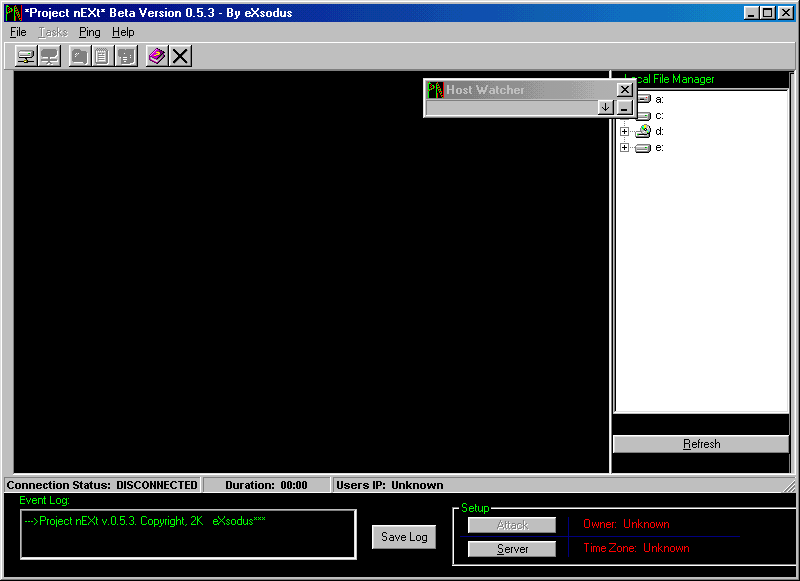800x581 pixels.
Task: Open the File menu
Action: [x=18, y=32]
